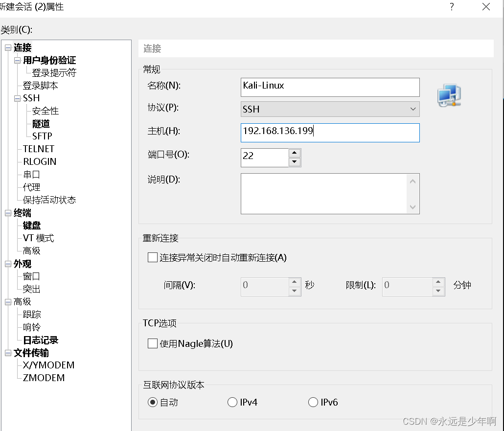Open the 键盘 keyboard settings page
This screenshot has height=431, width=504.
[x=32, y=225]
